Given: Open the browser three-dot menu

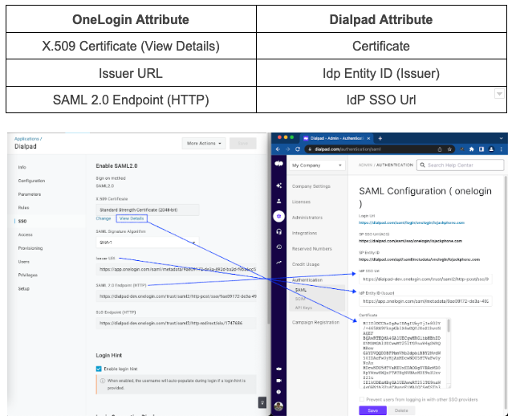Looking at the screenshot, I should [502, 149].
